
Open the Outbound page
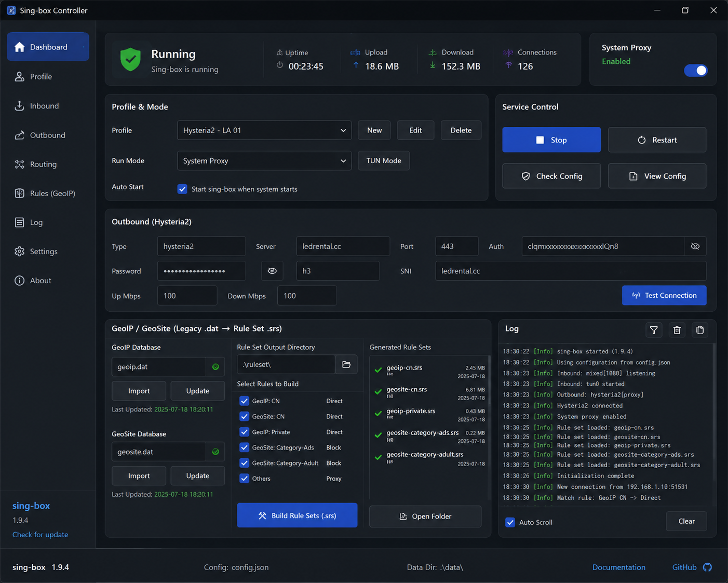pos(48,135)
